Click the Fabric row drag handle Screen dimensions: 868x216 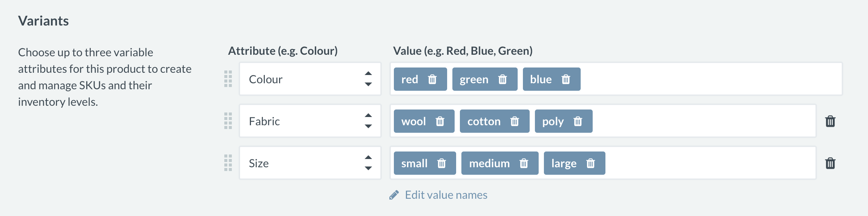228,121
